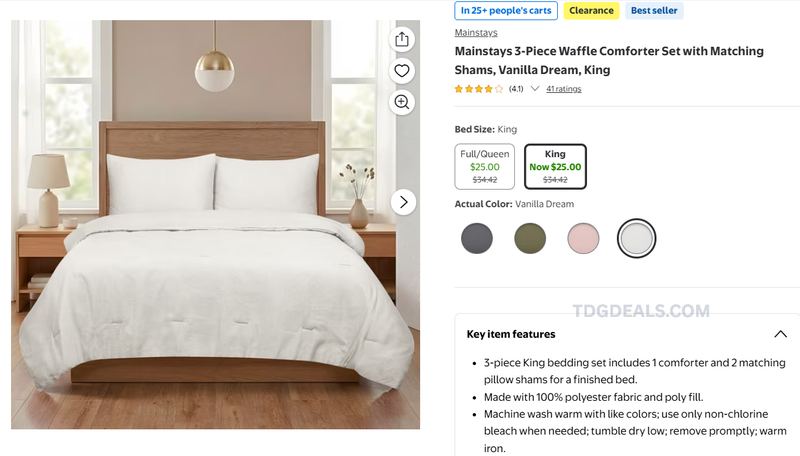Screen dimensions: 800x456
Task: Choose the Vanilla Dream white swatch
Action: pos(636,238)
